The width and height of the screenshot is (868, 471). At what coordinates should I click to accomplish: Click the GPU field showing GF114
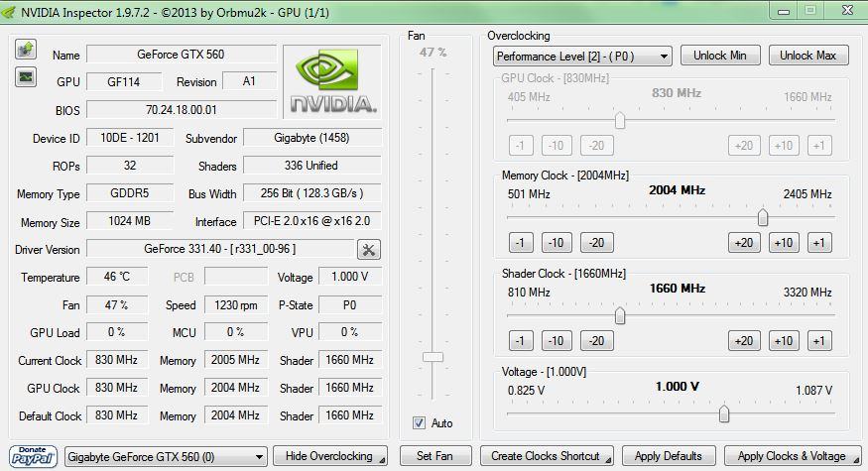point(124,82)
